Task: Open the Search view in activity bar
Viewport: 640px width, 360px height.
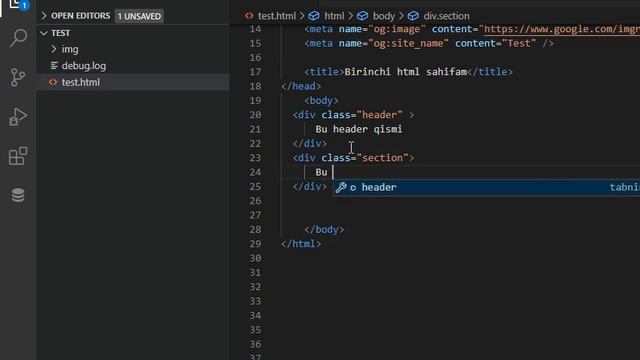Action: pos(18,38)
